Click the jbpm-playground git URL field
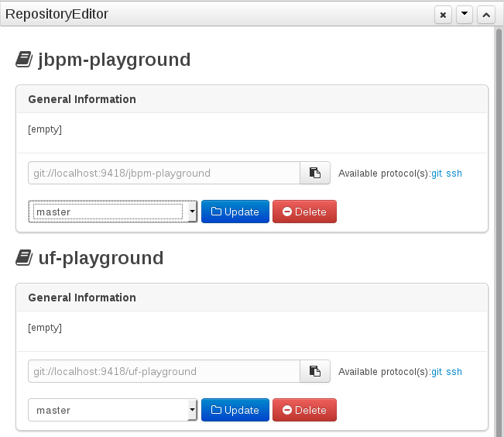 164,174
